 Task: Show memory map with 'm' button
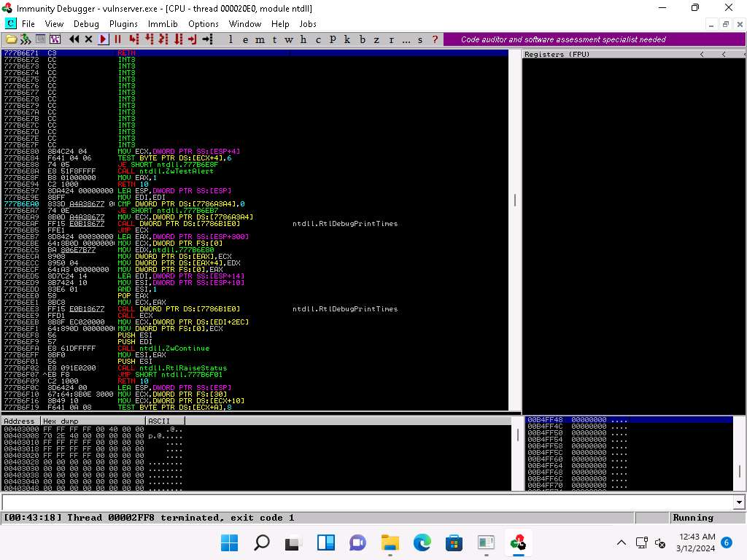point(260,39)
